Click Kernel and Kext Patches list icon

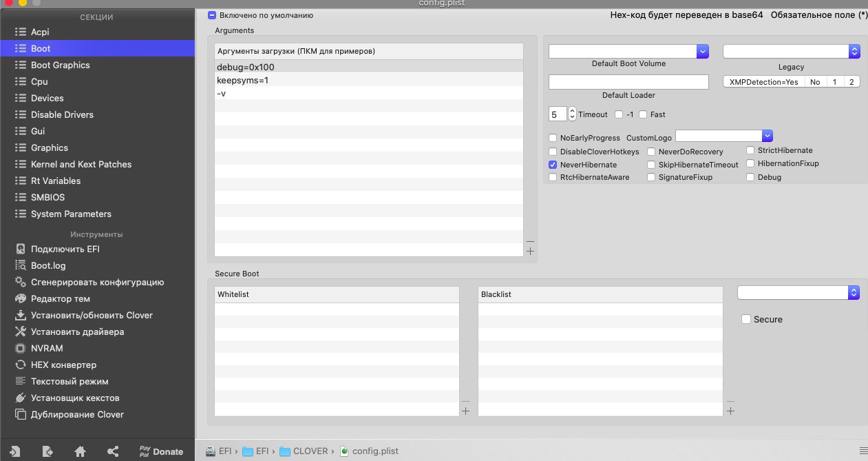(19, 164)
